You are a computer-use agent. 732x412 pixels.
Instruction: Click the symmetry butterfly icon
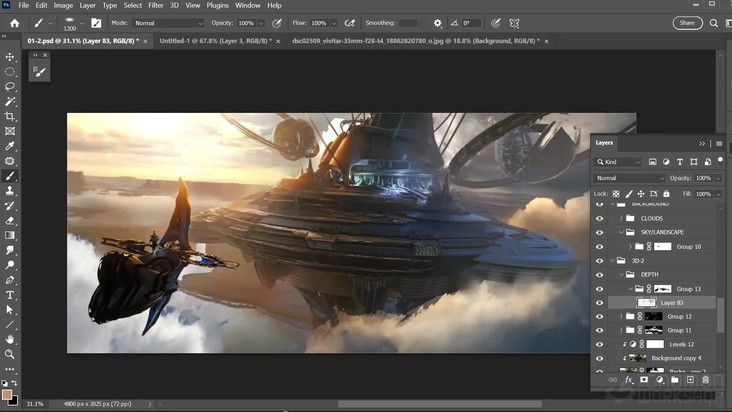514,23
